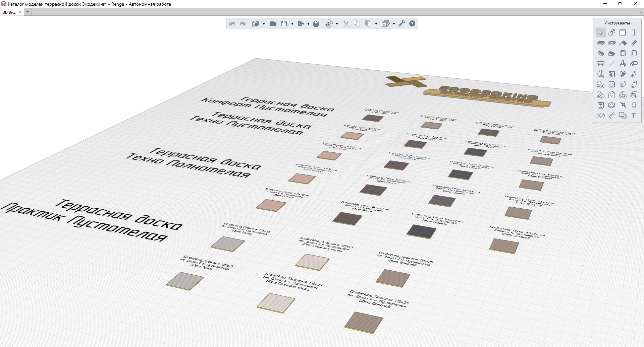Close the 3D Вид tab

20,12
